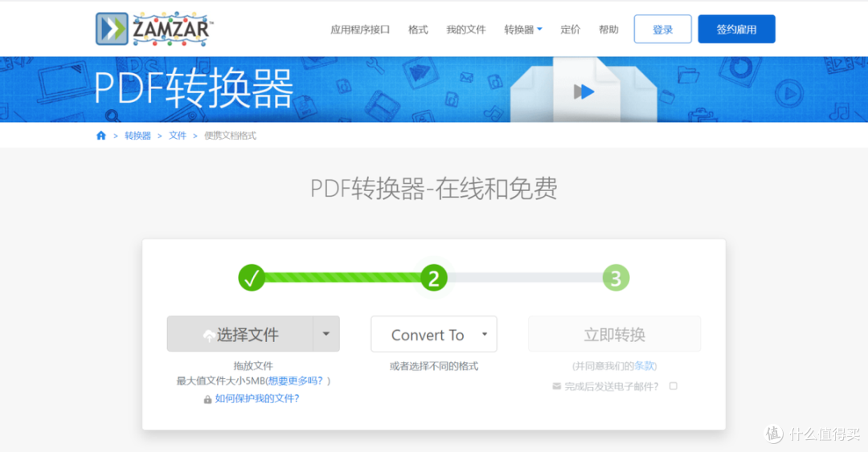Click the green striped progress bar
868x452 pixels.
click(x=342, y=278)
